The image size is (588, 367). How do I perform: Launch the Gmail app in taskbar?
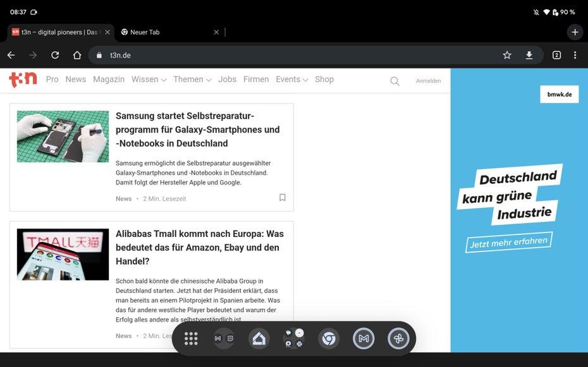click(364, 339)
